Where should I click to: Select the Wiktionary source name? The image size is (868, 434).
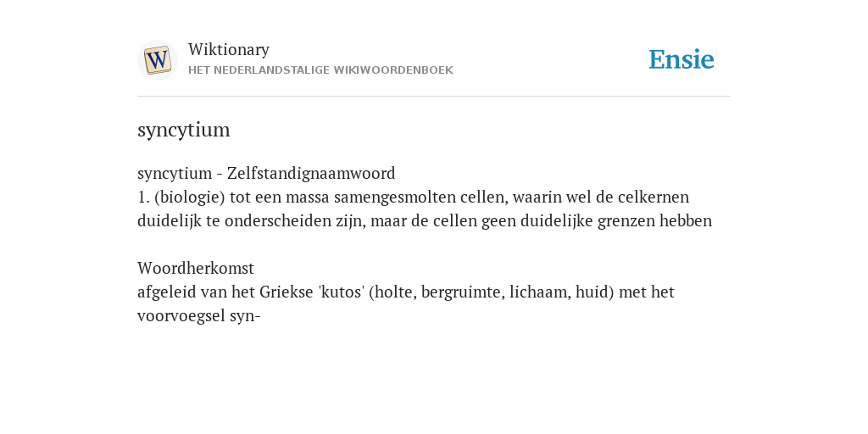click(x=229, y=49)
